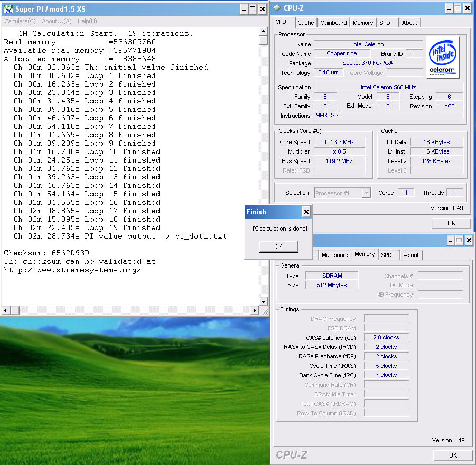Switch to the Memory tab in top CPU-Z
476x465 pixels.
tap(363, 23)
